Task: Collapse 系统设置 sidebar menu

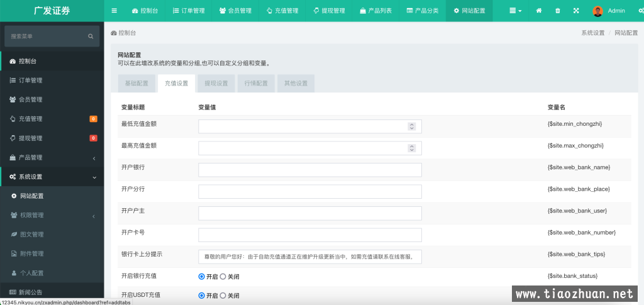Action: 52,177
